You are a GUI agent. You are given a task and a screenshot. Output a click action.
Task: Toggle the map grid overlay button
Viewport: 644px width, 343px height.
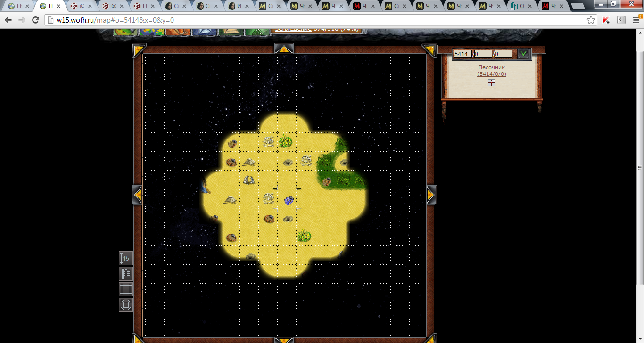point(126,289)
